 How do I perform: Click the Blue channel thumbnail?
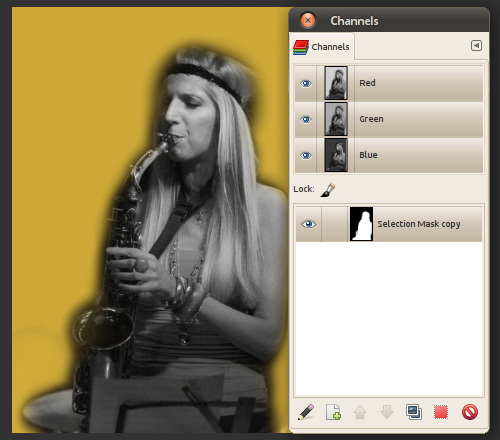coord(336,155)
